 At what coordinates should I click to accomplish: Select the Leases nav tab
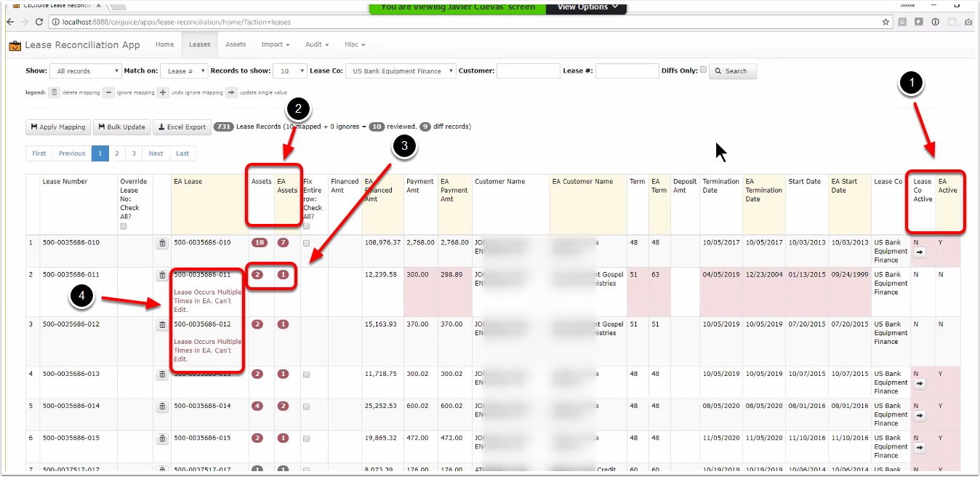pos(200,44)
